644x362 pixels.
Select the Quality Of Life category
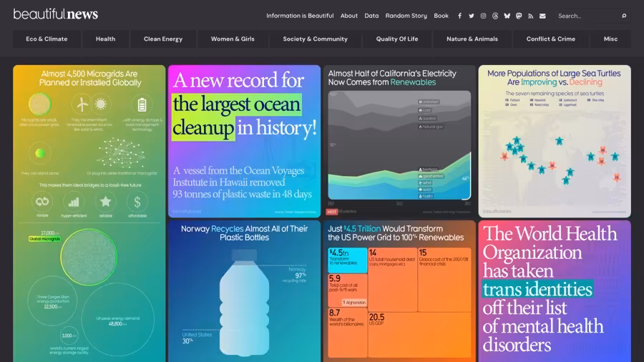click(x=396, y=39)
